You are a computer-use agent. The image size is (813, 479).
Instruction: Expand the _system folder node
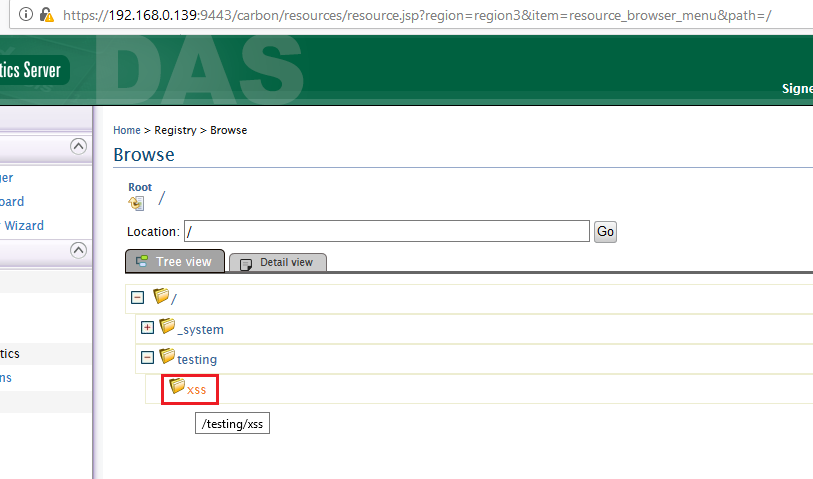pos(147,327)
